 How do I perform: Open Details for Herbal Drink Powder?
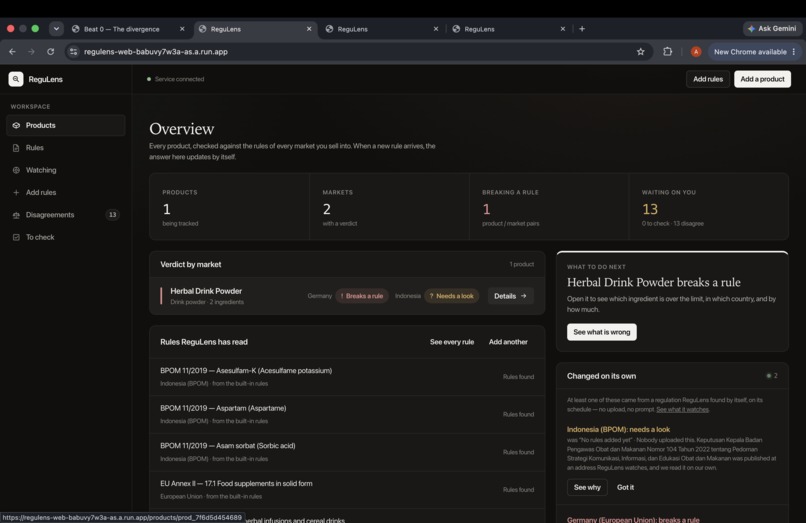(x=510, y=296)
